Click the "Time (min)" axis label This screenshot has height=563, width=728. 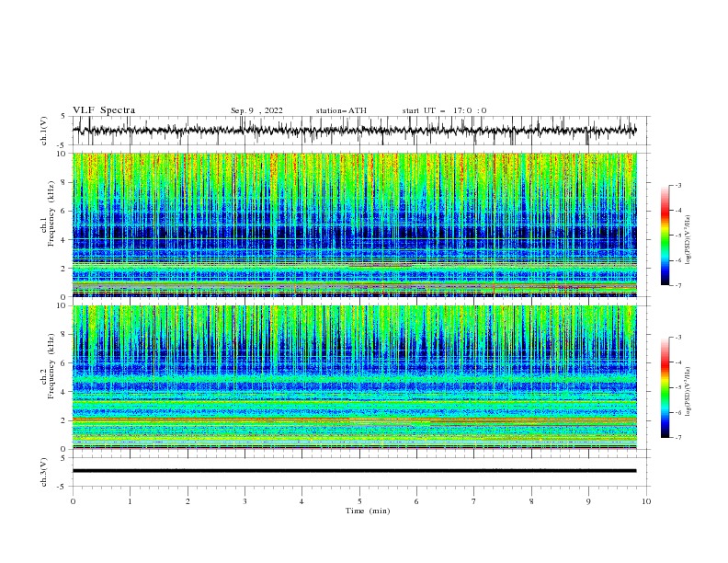point(368,511)
